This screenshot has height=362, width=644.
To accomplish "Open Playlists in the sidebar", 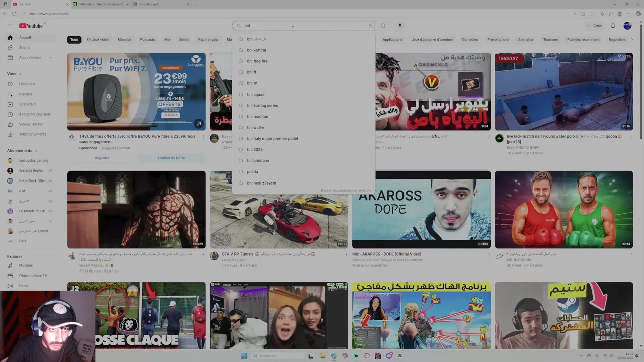I will (31, 94).
